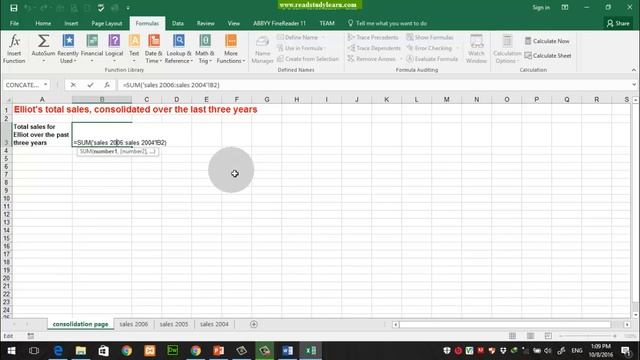This screenshot has width=640, height=360.
Task: Open the ABBYY FineReader 11 tab
Action: pyautogui.click(x=279, y=23)
